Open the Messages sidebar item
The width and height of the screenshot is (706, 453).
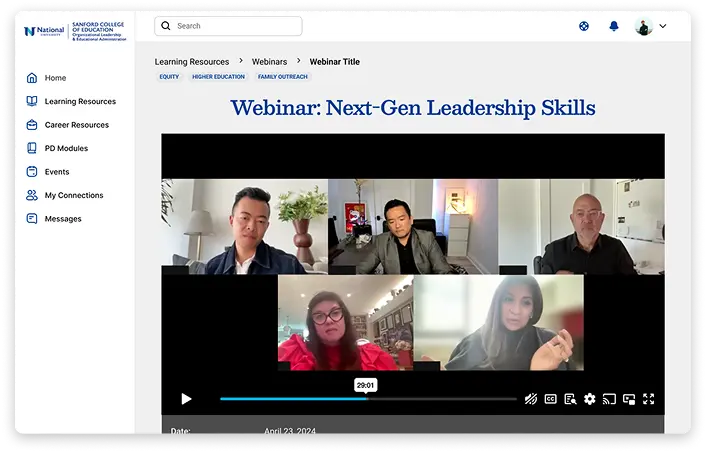tap(63, 219)
